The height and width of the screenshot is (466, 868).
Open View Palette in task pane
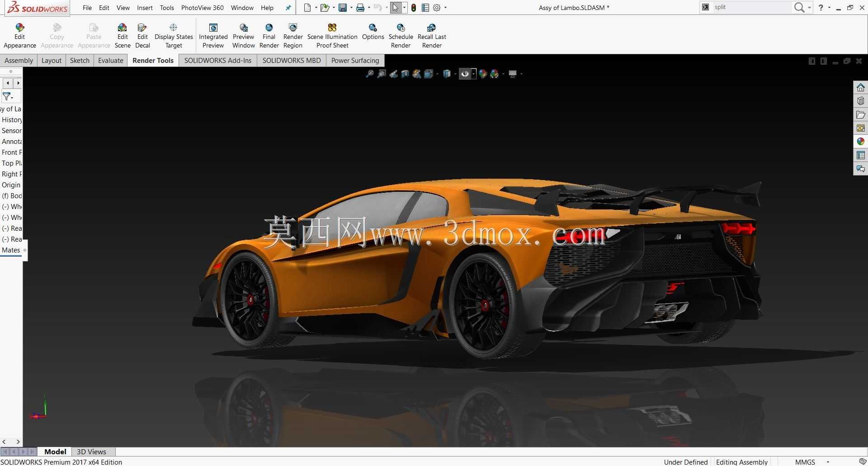point(860,128)
